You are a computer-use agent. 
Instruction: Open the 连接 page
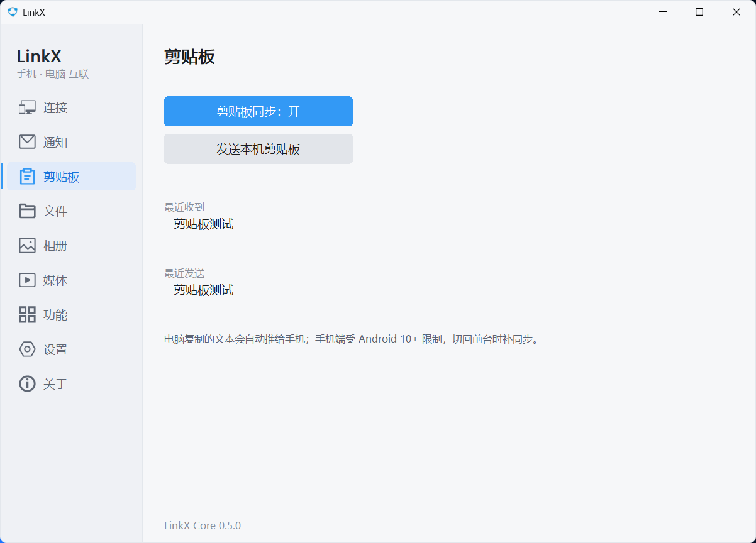(71, 107)
